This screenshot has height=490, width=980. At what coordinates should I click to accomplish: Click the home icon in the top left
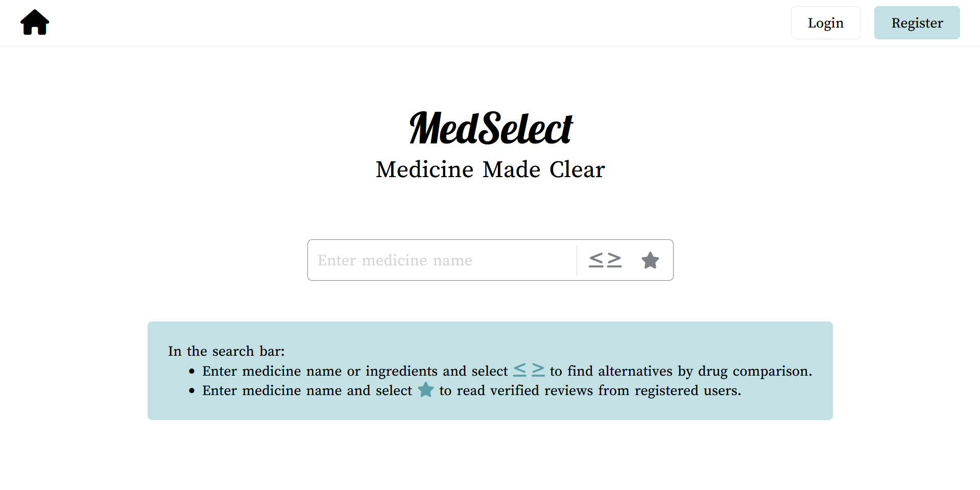click(x=34, y=22)
